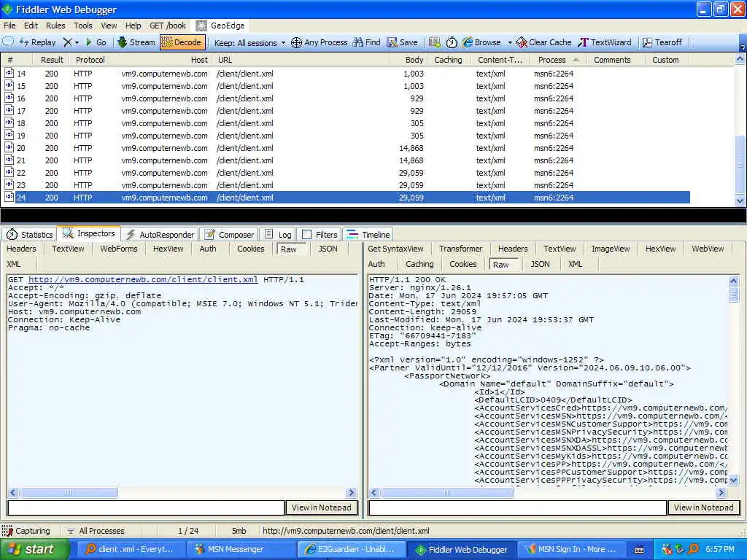Open the Keep: All sessions dropdown
This screenshot has height=560, width=747.
click(249, 43)
